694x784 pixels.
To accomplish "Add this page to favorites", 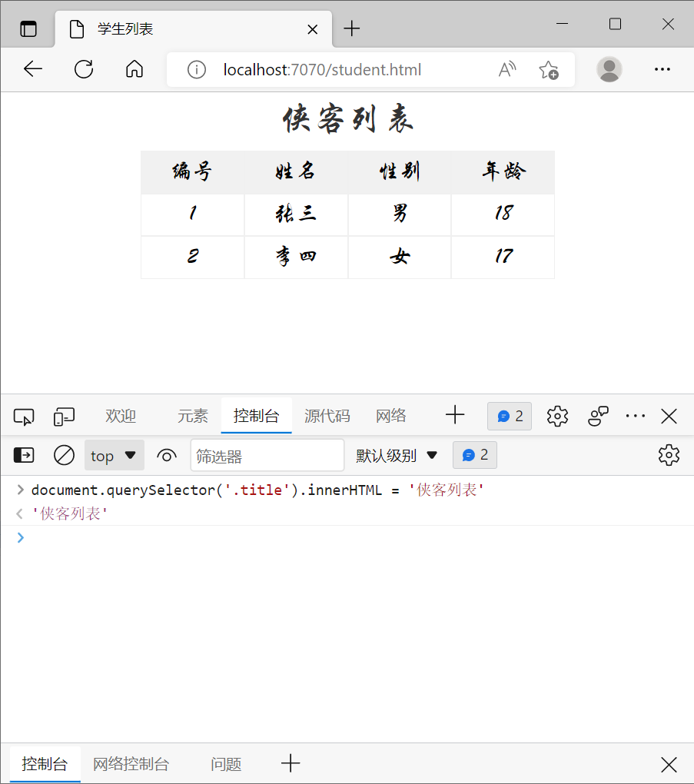I will tap(548, 70).
